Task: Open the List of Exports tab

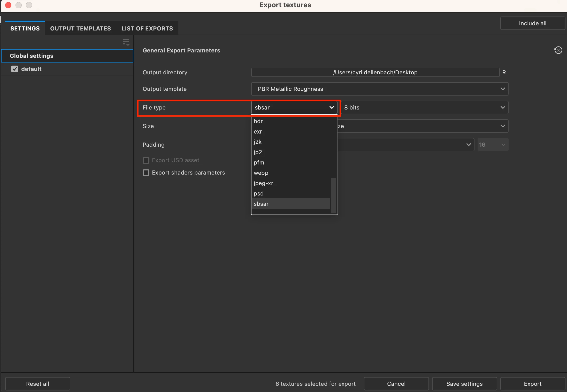Action: [x=147, y=28]
